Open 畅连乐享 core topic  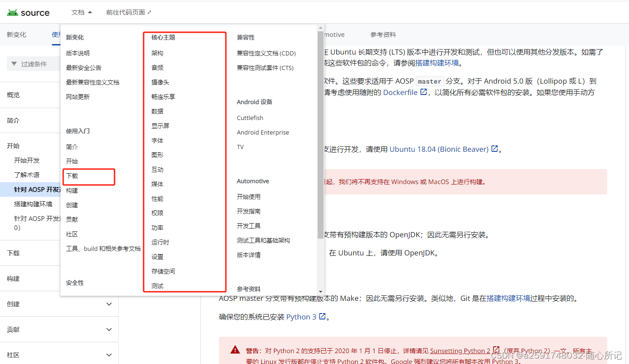click(163, 97)
